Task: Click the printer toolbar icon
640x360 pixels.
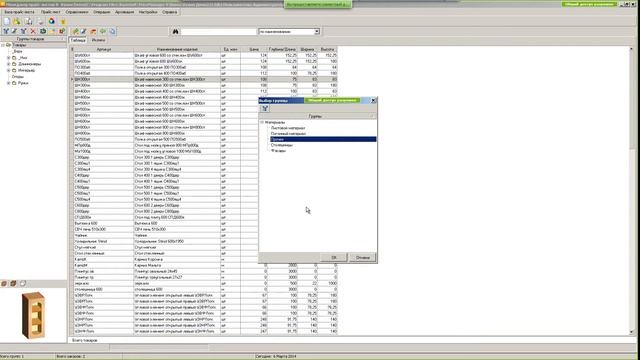Action: point(40,21)
